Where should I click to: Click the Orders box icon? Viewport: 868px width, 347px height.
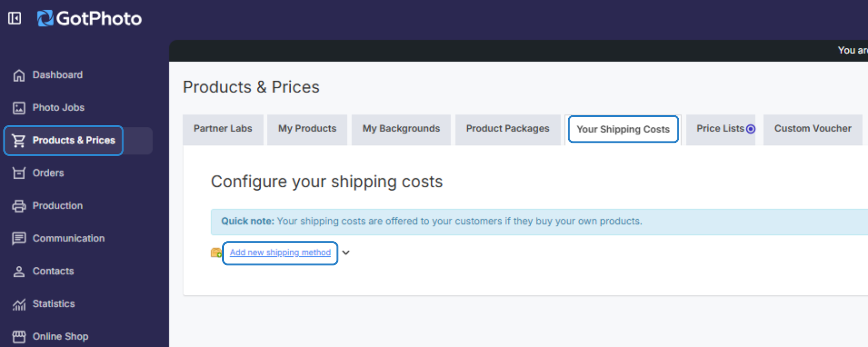[x=19, y=173]
